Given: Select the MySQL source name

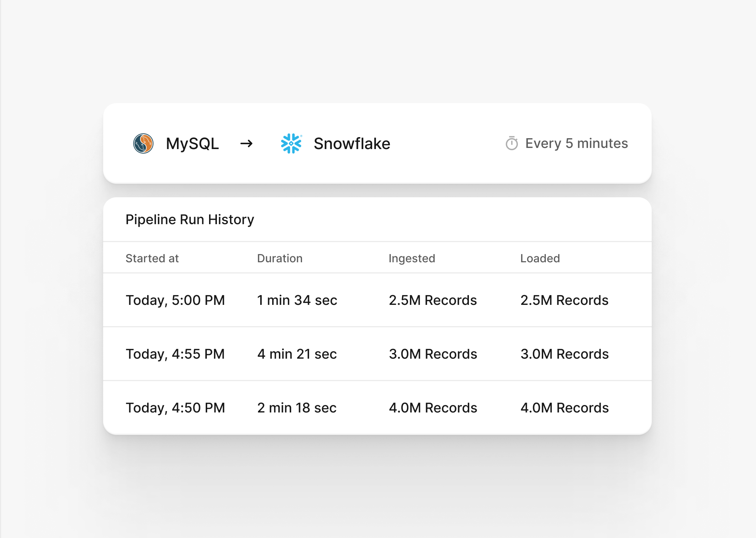Looking at the screenshot, I should pyautogui.click(x=193, y=144).
